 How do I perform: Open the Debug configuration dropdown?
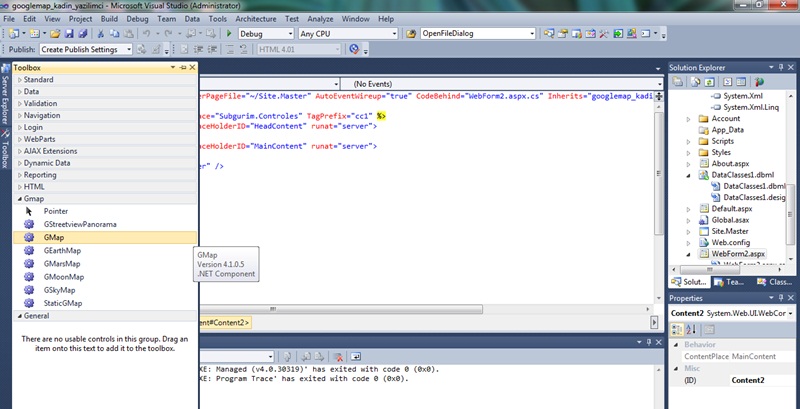click(290, 34)
